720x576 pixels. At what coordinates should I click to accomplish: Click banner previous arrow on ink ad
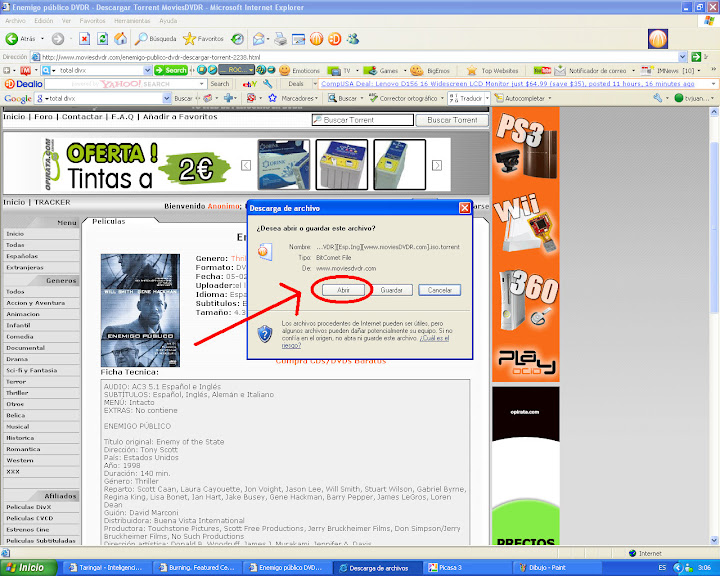tap(246, 165)
